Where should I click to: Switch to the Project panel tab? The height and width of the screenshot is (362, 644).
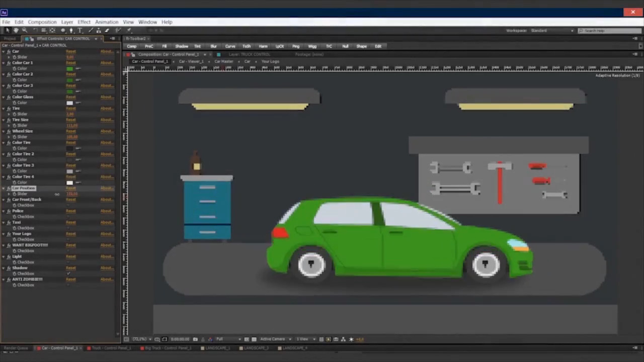coord(10,39)
